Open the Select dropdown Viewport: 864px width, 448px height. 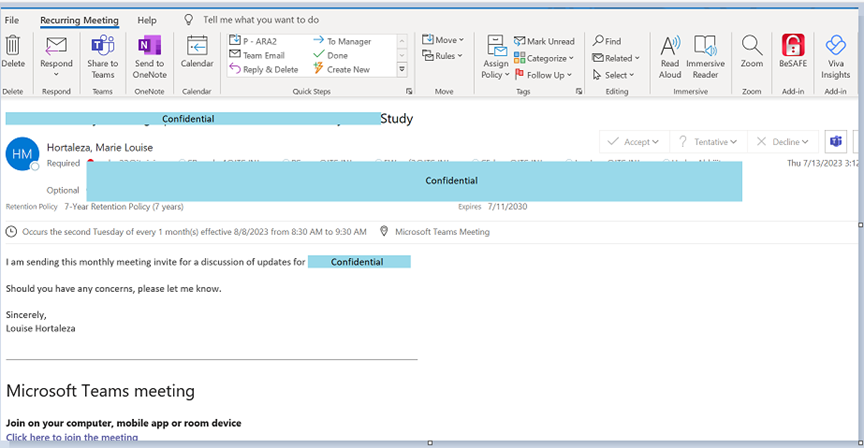613,74
